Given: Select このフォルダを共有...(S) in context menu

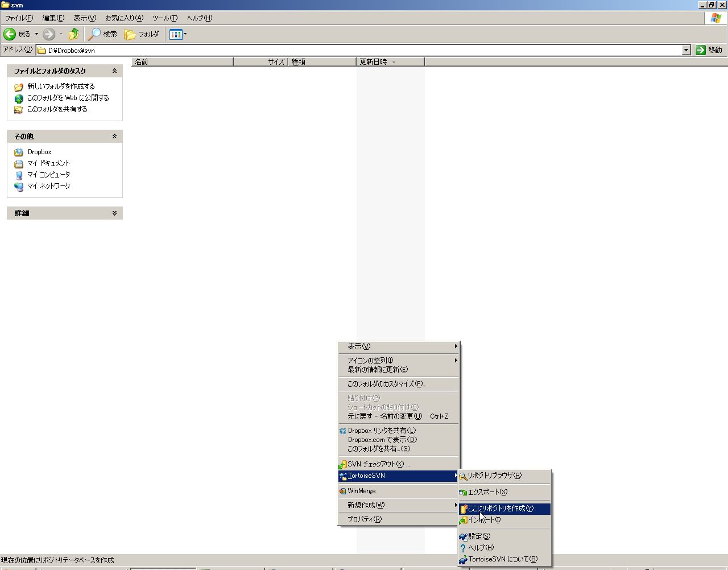Looking at the screenshot, I should [399, 449].
